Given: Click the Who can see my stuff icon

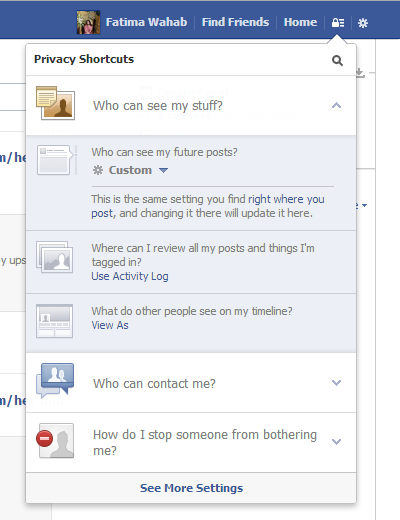Looking at the screenshot, I should [x=55, y=103].
